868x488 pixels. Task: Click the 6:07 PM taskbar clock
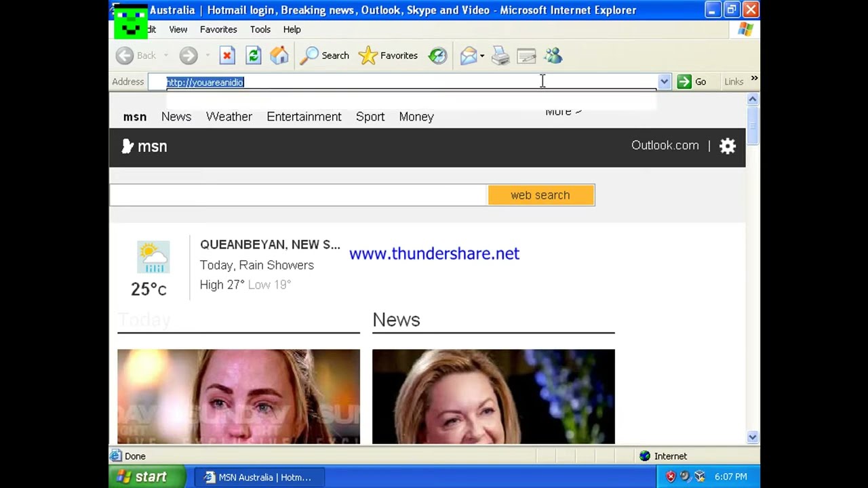click(731, 477)
